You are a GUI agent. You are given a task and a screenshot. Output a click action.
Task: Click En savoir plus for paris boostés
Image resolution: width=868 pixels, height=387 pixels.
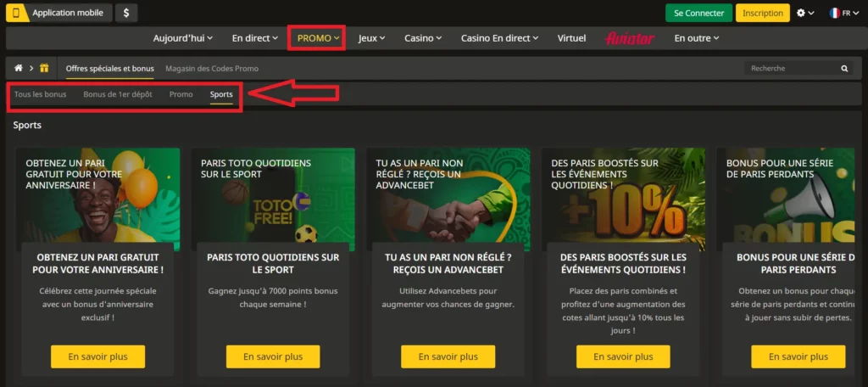623,356
